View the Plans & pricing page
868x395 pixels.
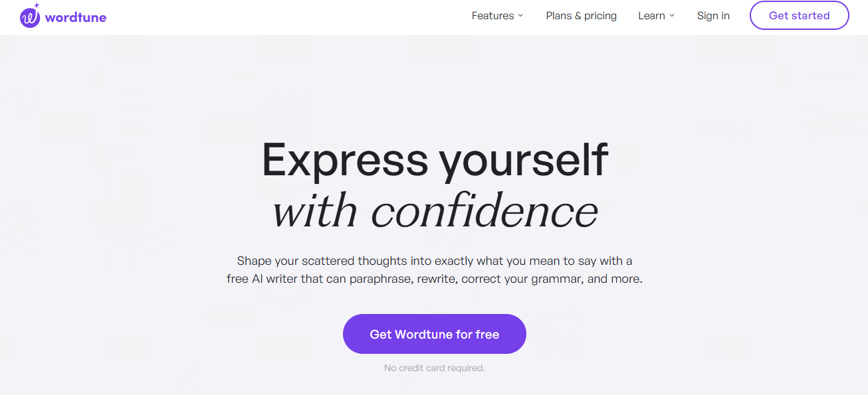(581, 15)
